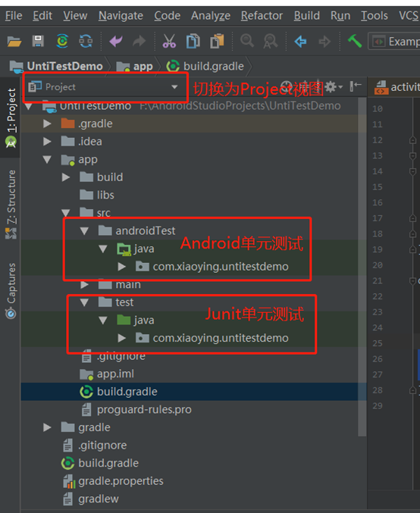
Task: Click the UntiTestDemo breadcrumb
Action: pos(56,66)
